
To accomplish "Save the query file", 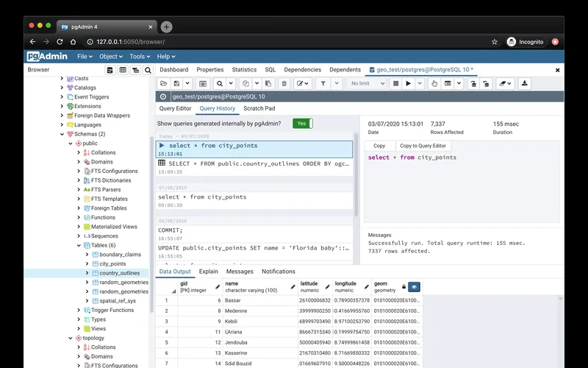I will tap(176, 83).
